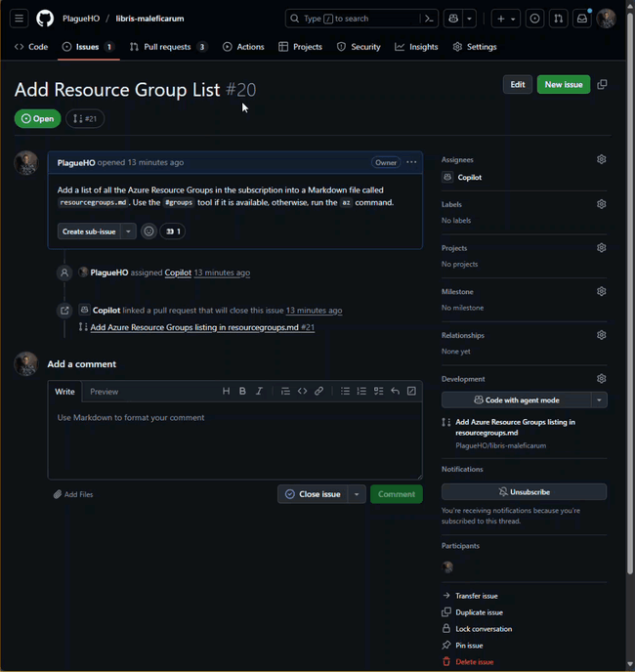The image size is (635, 672).
Task: Insert a heading with the H icon
Action: point(226,391)
